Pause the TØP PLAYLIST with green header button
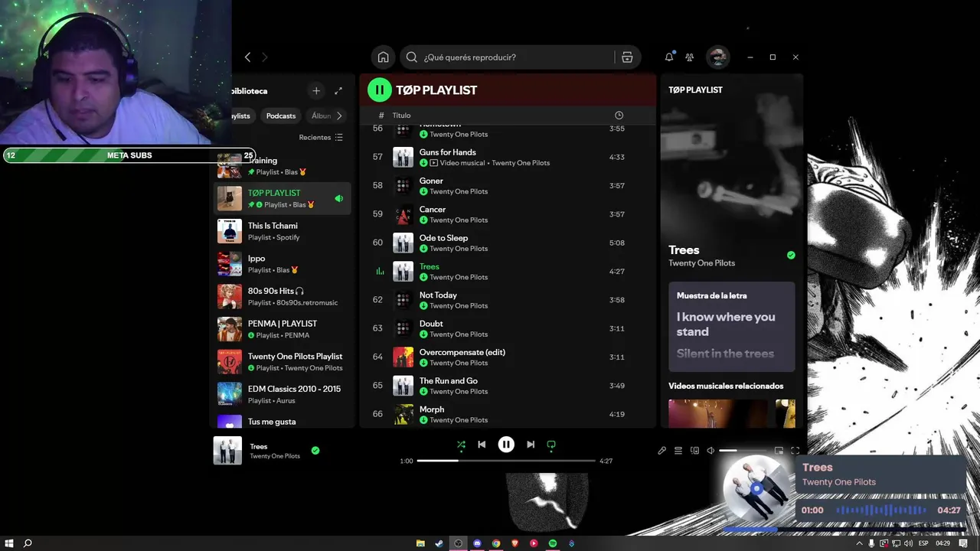 (379, 90)
